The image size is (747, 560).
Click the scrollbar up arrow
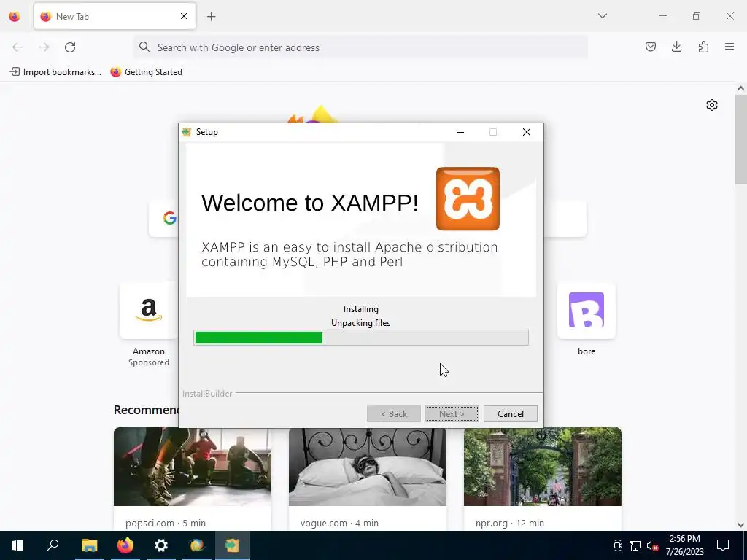tap(740, 88)
